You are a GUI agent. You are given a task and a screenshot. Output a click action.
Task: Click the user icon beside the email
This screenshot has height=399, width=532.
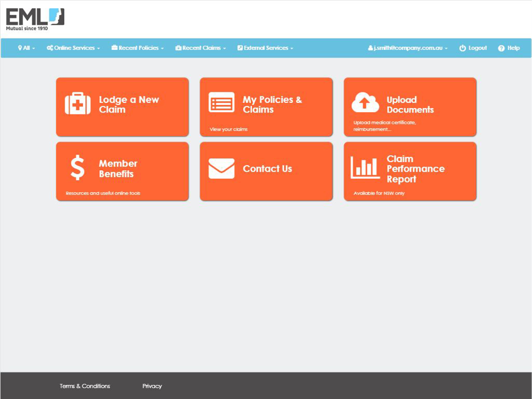[x=370, y=48]
